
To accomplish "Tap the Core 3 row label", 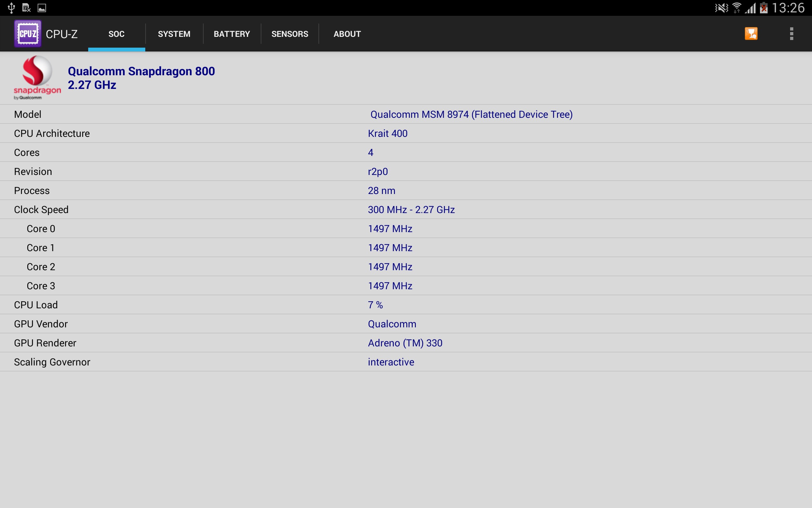I will click(x=41, y=286).
